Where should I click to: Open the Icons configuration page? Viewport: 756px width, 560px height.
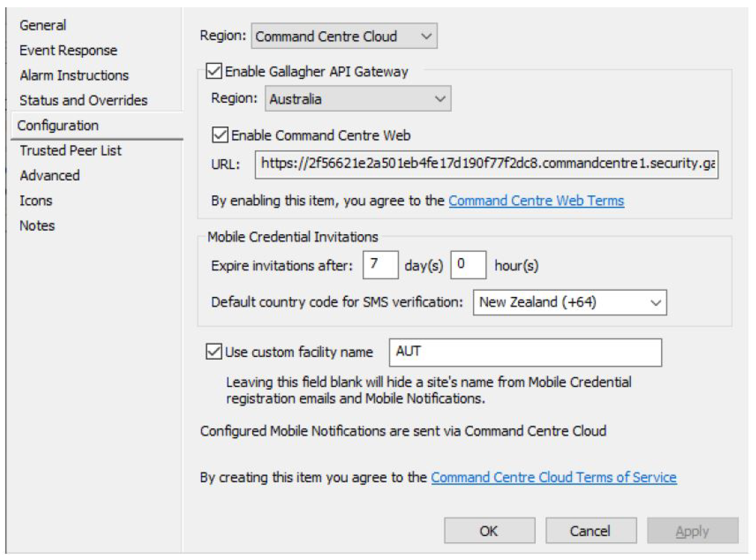pyautogui.click(x=36, y=201)
